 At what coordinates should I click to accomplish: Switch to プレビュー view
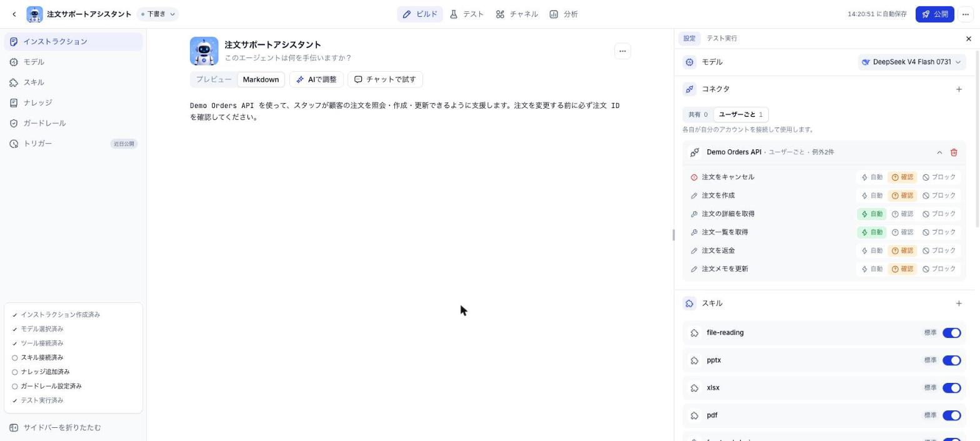pos(214,79)
